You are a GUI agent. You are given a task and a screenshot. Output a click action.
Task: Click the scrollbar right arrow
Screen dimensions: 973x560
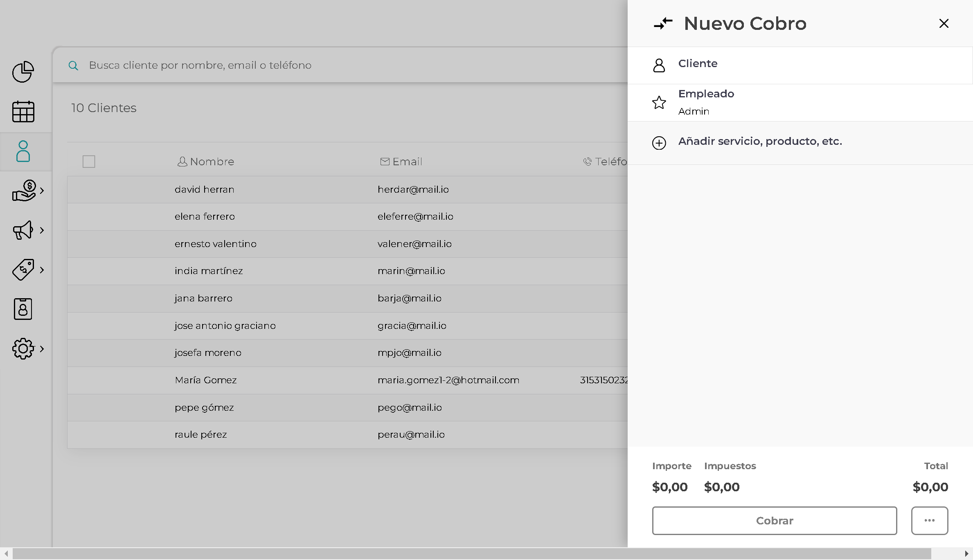pos(966,554)
